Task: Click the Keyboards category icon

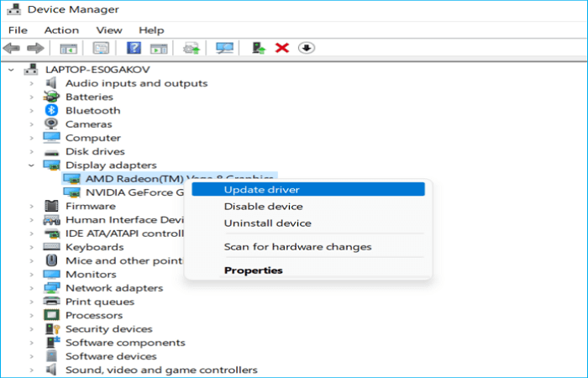Action: (x=51, y=247)
